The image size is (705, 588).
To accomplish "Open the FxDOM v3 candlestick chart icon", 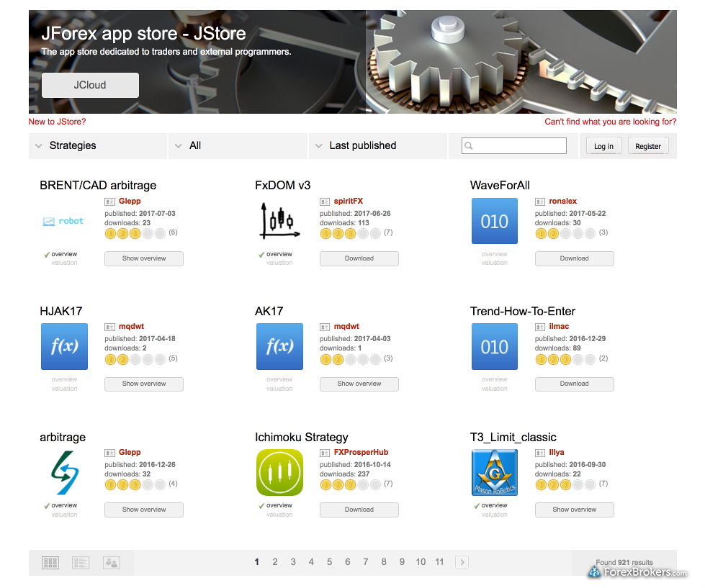I will click(279, 220).
